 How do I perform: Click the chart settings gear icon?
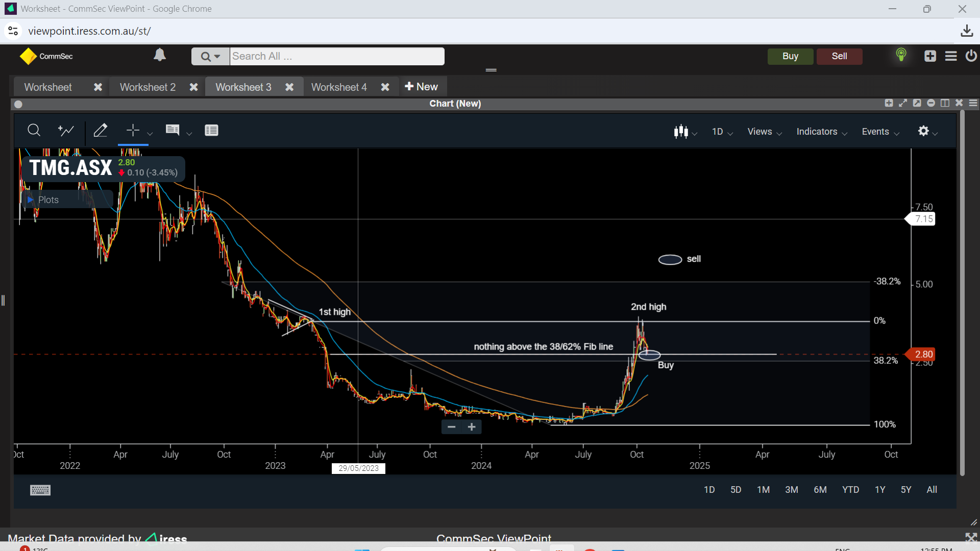[x=923, y=131]
